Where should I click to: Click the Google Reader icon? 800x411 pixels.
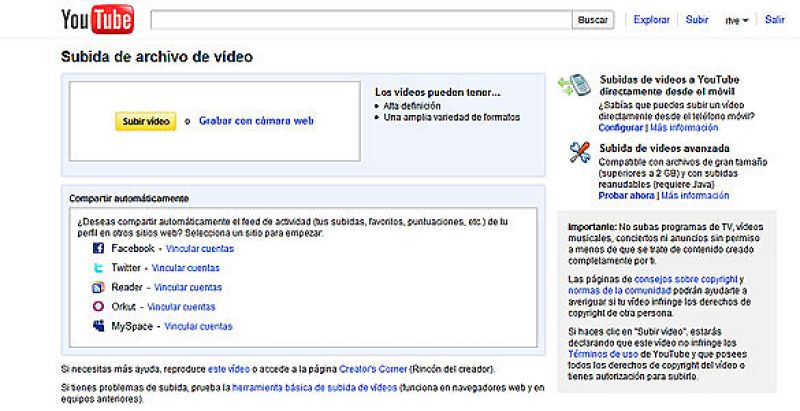(x=98, y=287)
